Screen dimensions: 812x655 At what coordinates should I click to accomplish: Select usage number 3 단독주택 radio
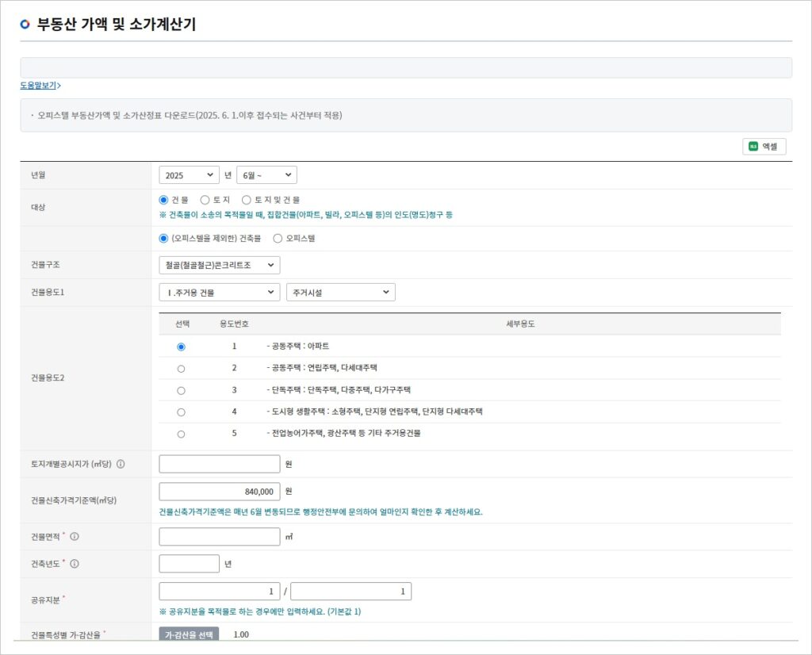click(x=181, y=390)
